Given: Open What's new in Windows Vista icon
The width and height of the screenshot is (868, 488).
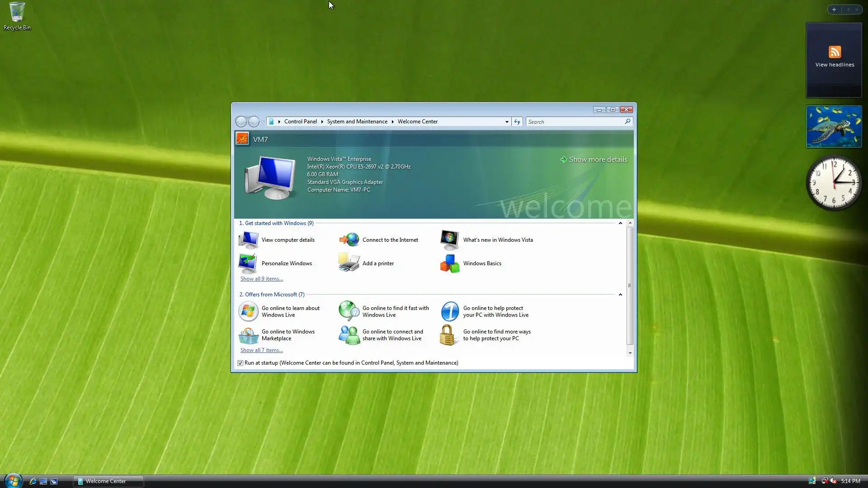Looking at the screenshot, I should [x=450, y=240].
